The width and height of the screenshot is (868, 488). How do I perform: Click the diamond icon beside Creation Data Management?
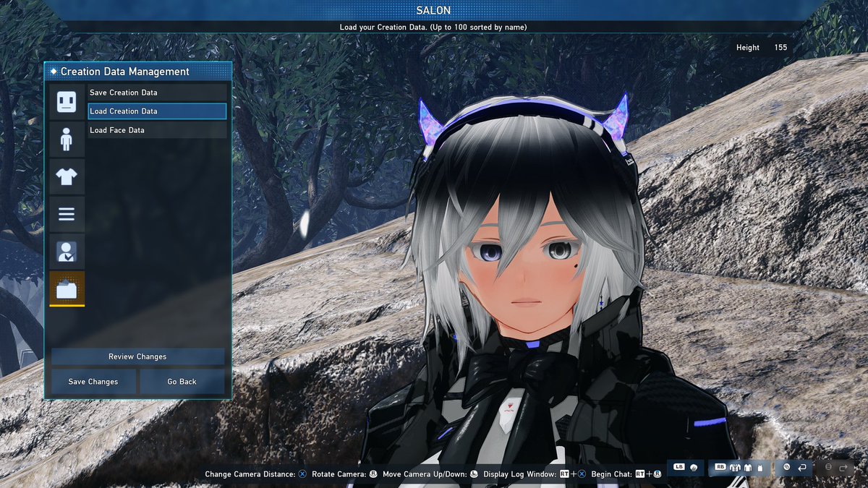point(54,72)
